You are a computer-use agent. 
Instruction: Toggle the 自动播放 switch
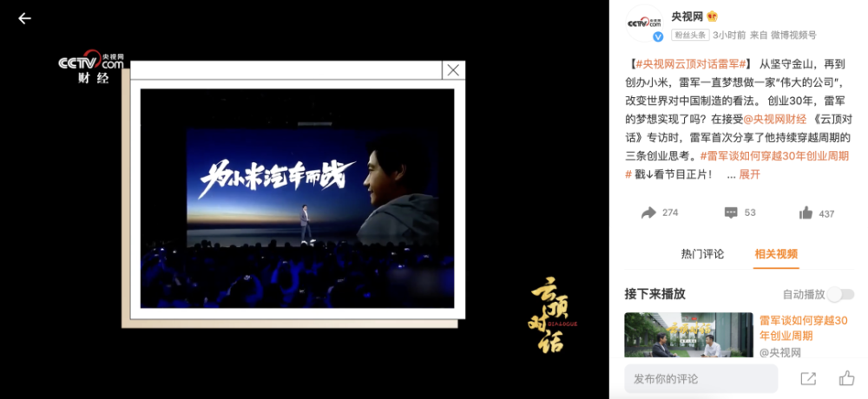coord(841,294)
